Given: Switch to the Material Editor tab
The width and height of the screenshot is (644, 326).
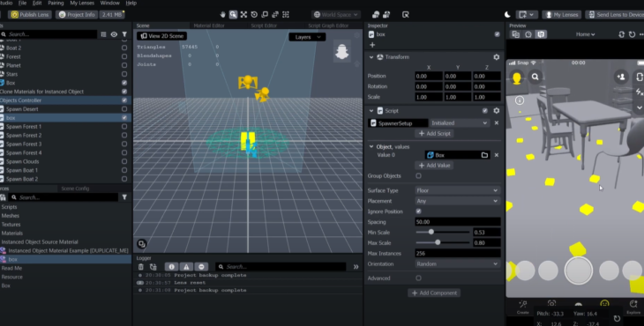Looking at the screenshot, I should (x=209, y=26).
